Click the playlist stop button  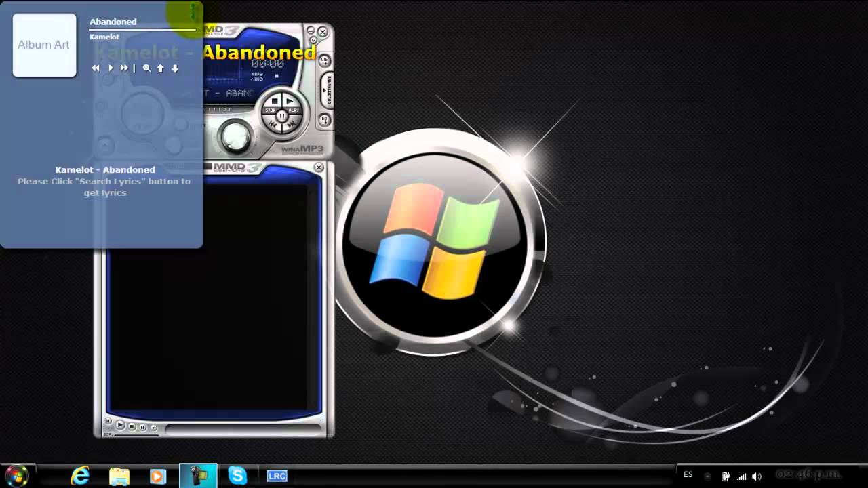click(x=132, y=426)
